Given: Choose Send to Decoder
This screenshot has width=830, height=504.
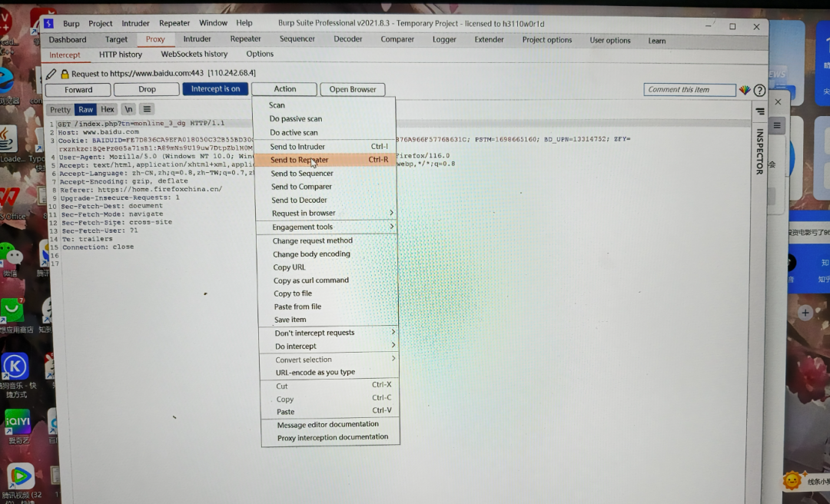Looking at the screenshot, I should (326, 200).
